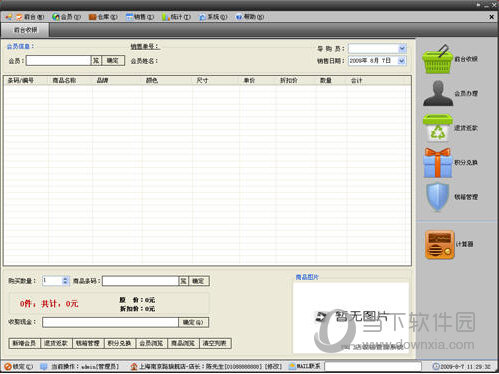
Task: Click the bottom-row 锁屏管理 button
Action: pos(88,343)
